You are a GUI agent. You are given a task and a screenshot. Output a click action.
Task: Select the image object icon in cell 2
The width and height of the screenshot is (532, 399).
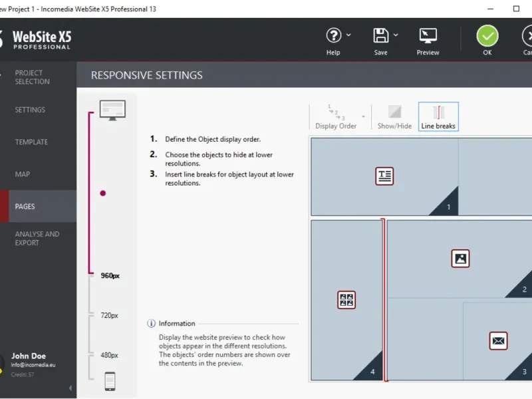pos(460,259)
